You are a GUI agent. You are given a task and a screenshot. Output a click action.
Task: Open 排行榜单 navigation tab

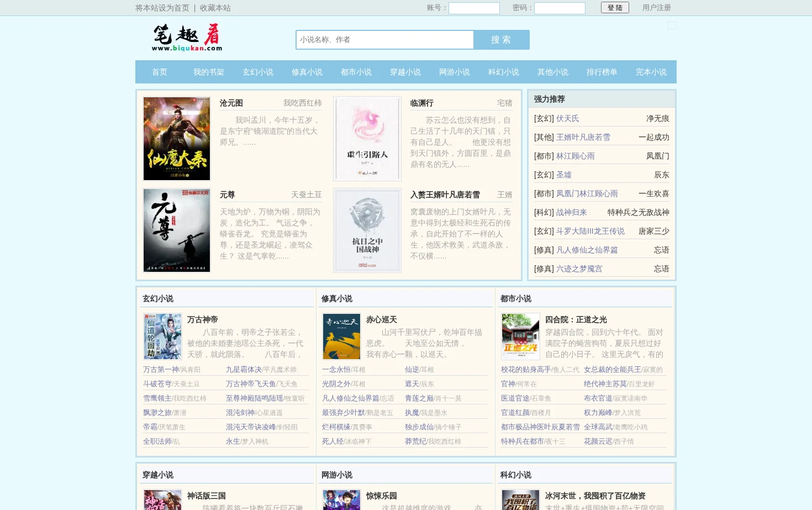pyautogui.click(x=602, y=72)
